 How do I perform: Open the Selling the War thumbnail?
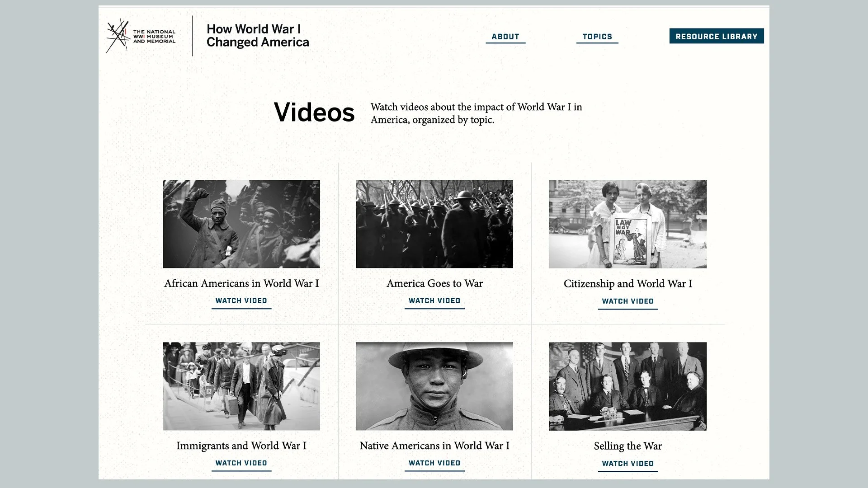628,386
